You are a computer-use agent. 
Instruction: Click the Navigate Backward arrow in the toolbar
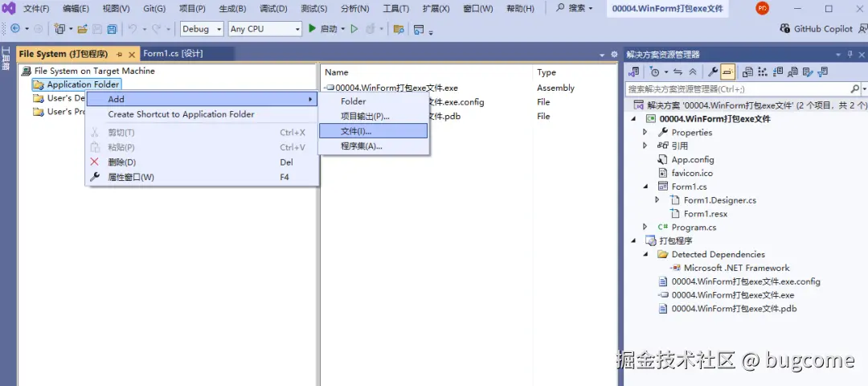point(15,29)
